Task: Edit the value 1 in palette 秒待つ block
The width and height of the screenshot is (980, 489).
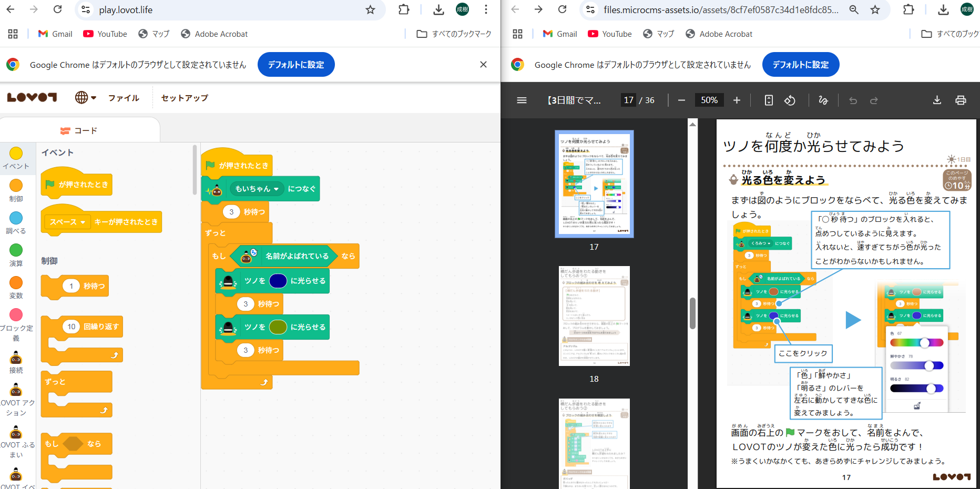Action: pos(71,286)
